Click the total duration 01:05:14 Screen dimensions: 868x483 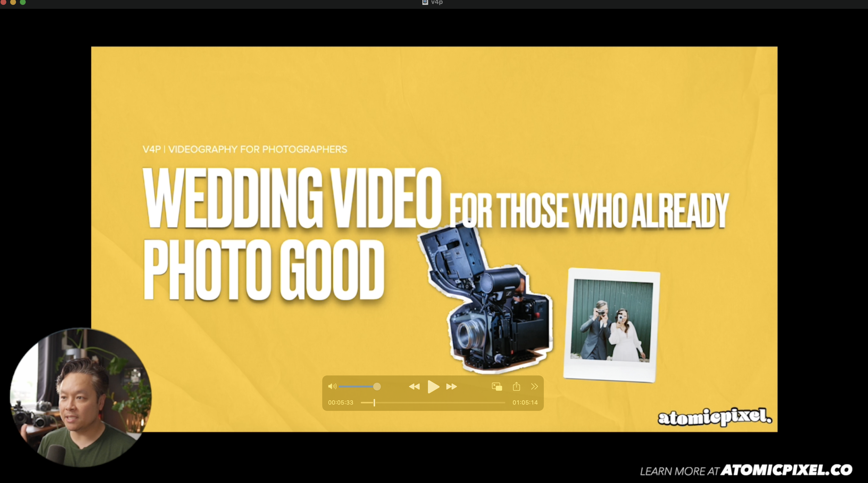(x=525, y=402)
